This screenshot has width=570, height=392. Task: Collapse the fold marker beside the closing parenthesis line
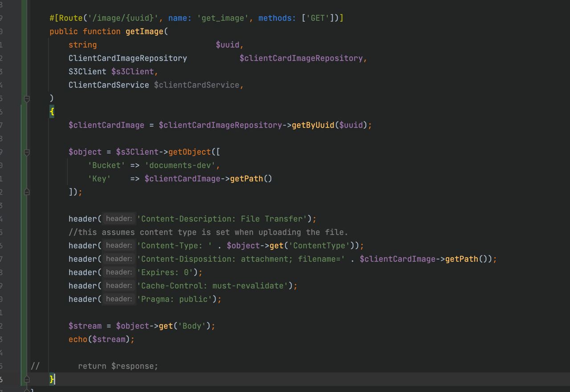(x=27, y=99)
